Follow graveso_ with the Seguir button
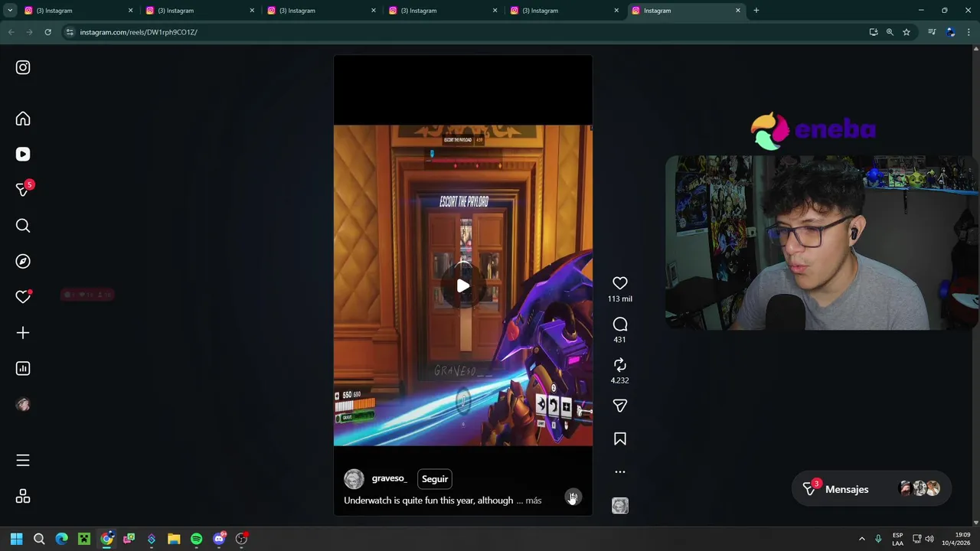The width and height of the screenshot is (980, 551). 435,479
